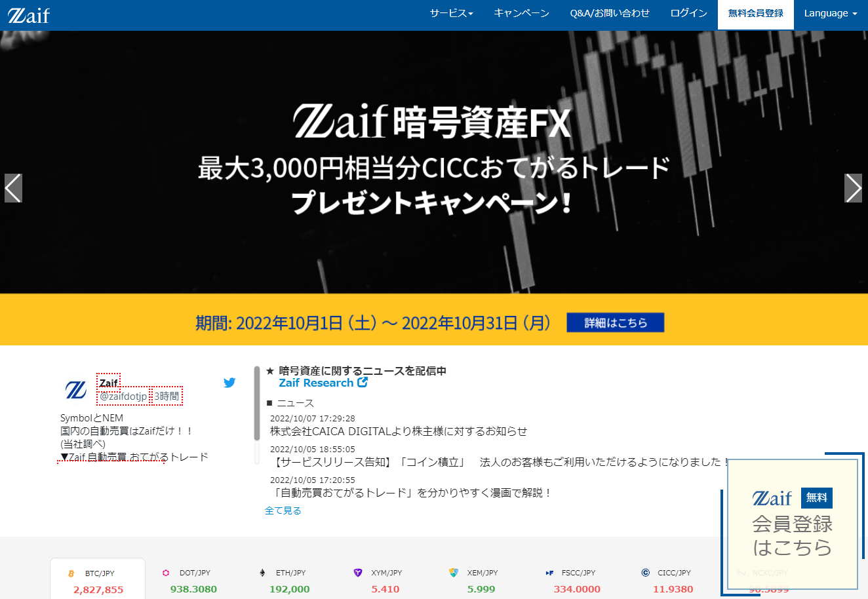Click the FSCC/JPY coin icon

[x=549, y=572]
